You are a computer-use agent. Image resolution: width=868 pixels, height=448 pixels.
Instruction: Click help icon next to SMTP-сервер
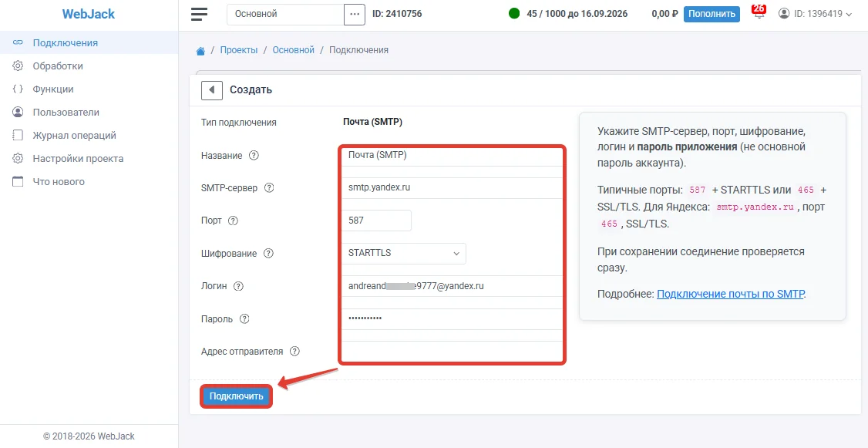click(x=269, y=187)
